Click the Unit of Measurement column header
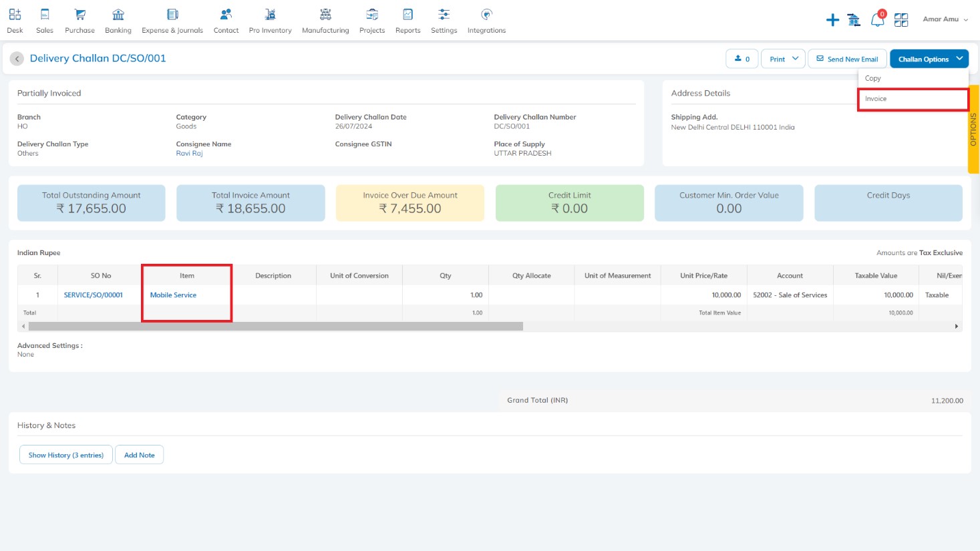Image resolution: width=980 pixels, height=551 pixels. (618, 276)
